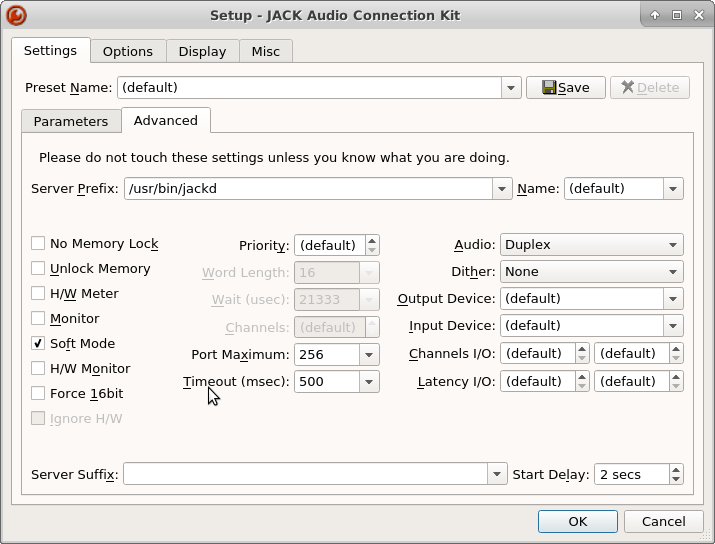This screenshot has width=715, height=544.
Task: Open the Audio mode dropdown
Action: click(591, 245)
